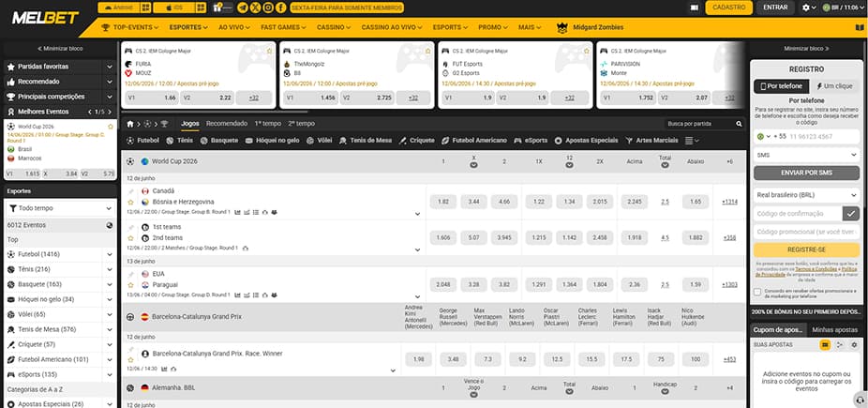Viewport: 868px width, 408px height.
Task: Click the home icon in breadcrumb
Action: [130, 124]
